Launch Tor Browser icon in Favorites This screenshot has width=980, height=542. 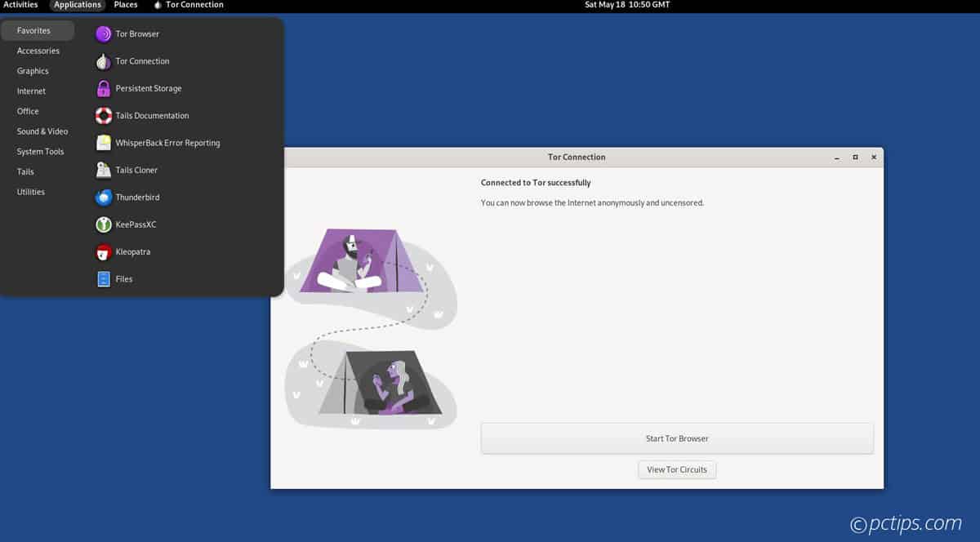point(104,34)
